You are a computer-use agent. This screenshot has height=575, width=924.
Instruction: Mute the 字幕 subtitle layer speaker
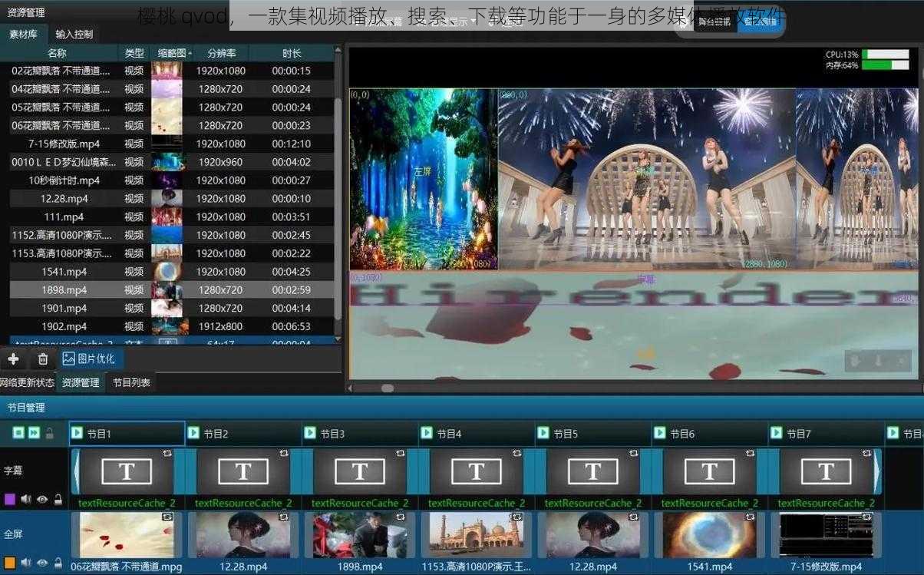[x=26, y=499]
